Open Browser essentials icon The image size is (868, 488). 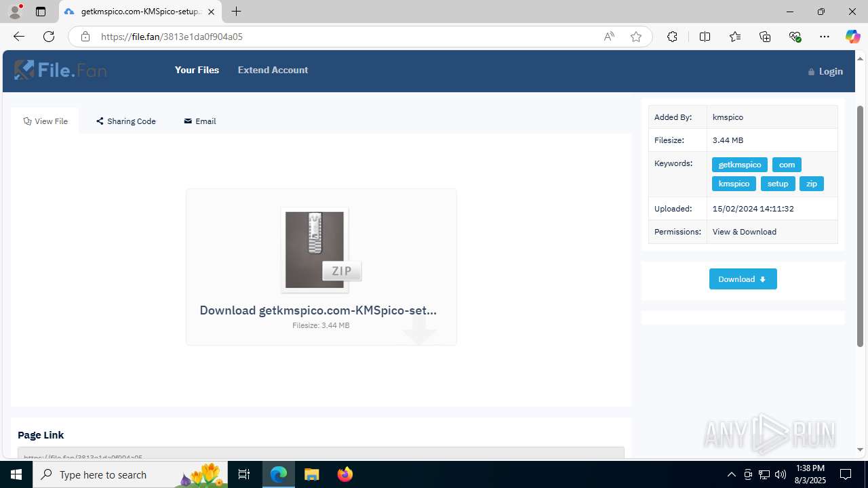pos(795,37)
